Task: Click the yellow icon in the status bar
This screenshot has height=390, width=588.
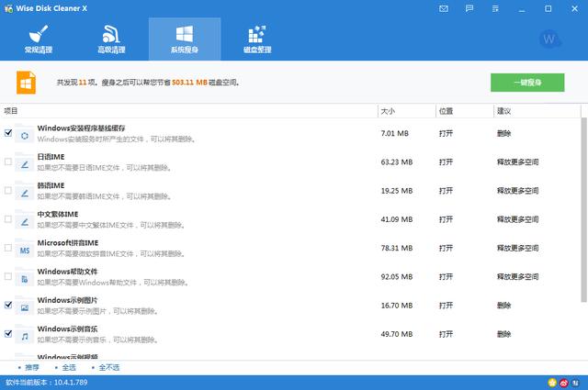Action: coord(552,383)
